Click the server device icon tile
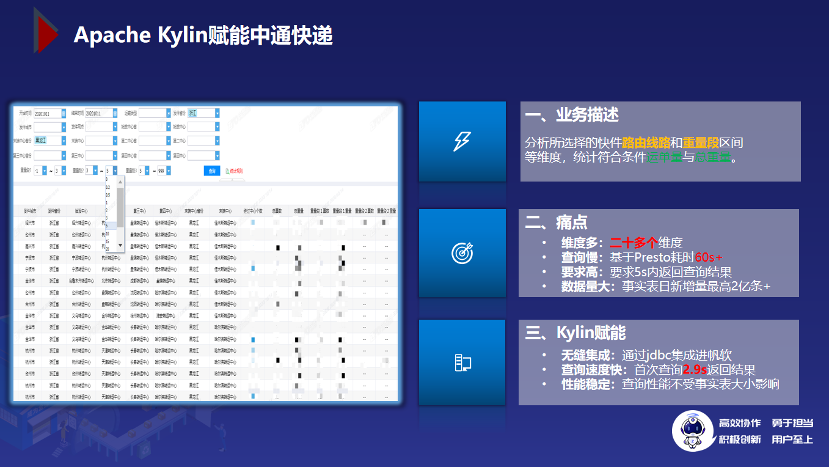Viewport: 830px width, 468px height. (462, 363)
